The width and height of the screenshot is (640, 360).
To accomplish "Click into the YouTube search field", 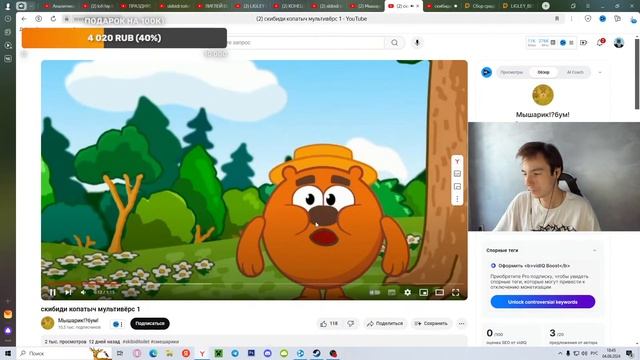I will tap(304, 42).
